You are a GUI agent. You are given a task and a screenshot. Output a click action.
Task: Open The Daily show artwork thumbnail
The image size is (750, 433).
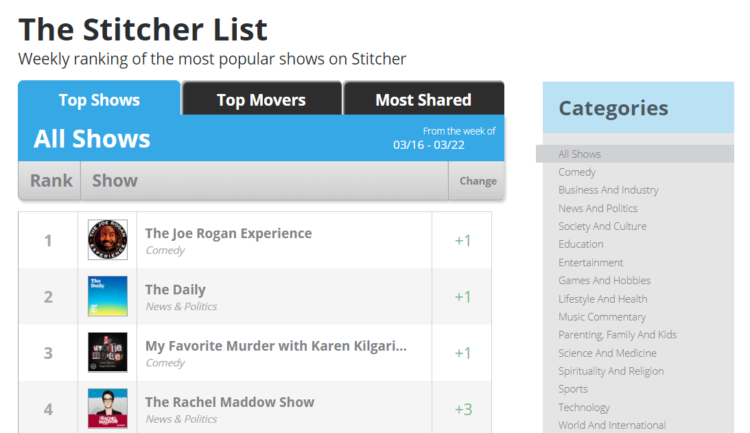tap(108, 296)
